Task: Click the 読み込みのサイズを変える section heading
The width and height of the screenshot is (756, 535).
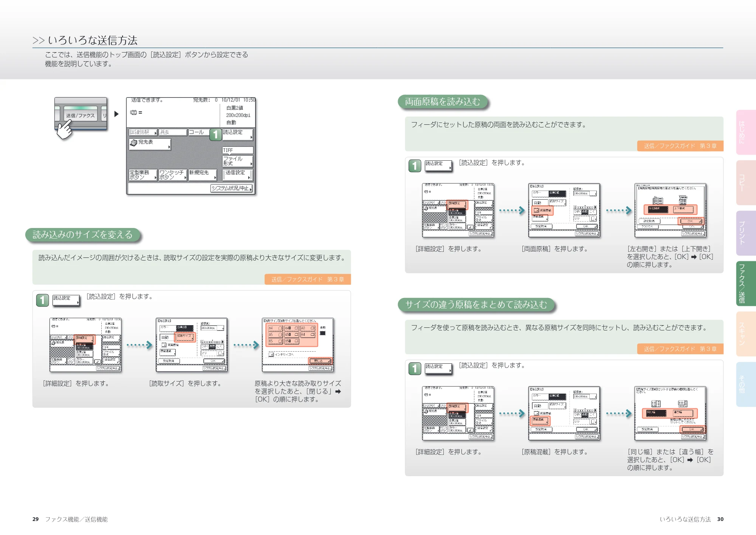Action: (83, 235)
